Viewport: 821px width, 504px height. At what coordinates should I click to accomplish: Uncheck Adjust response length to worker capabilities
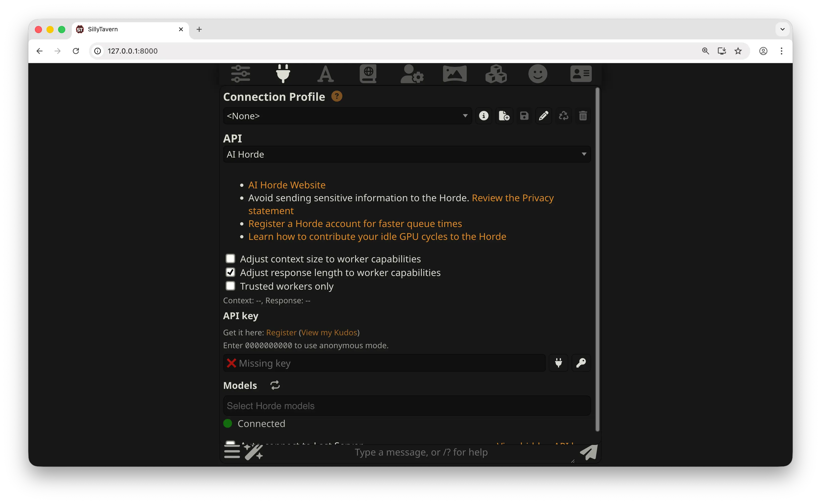(x=231, y=272)
